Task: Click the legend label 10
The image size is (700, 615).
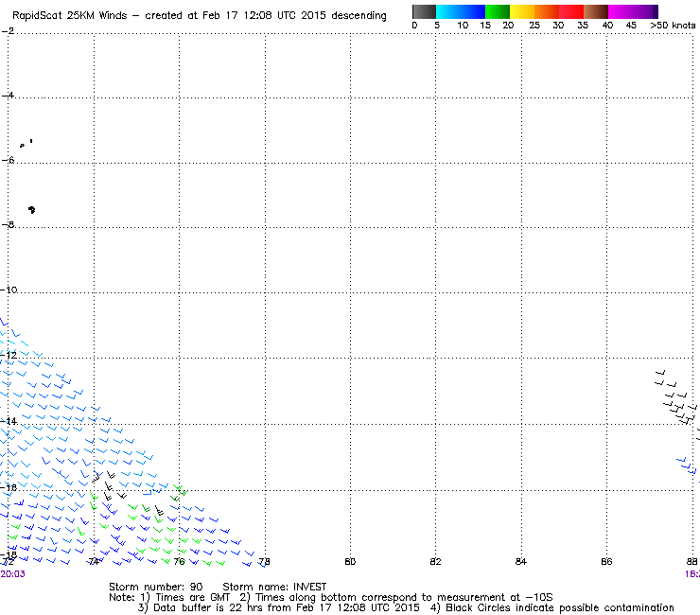Action: (463, 26)
